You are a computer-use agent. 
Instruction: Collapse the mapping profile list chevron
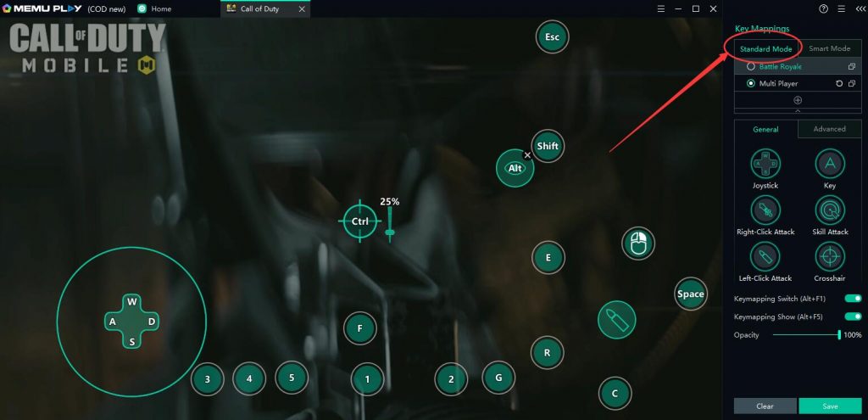(x=798, y=110)
